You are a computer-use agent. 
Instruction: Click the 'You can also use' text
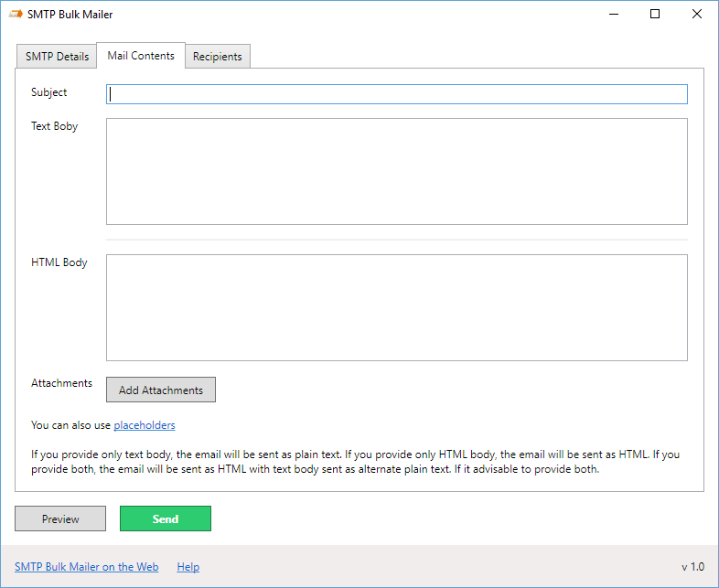(70, 425)
